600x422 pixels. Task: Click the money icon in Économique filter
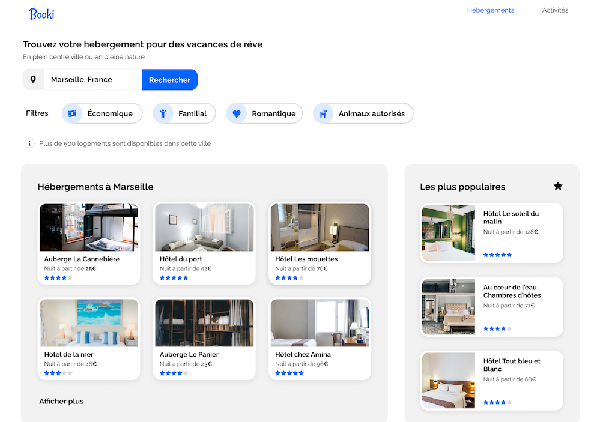click(72, 114)
